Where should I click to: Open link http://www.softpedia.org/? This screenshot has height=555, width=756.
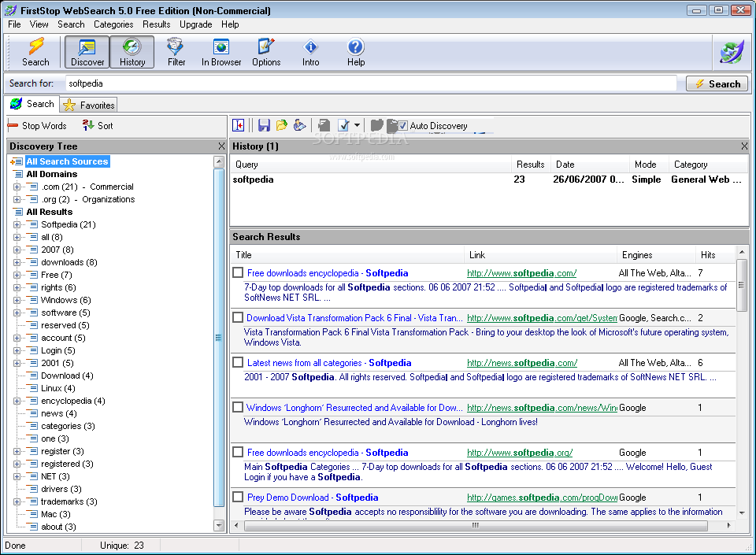coord(520,453)
